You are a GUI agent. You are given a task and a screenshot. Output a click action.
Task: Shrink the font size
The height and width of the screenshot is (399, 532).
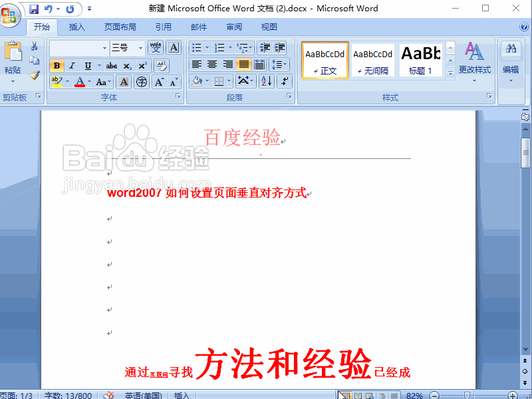pyautogui.click(x=174, y=82)
